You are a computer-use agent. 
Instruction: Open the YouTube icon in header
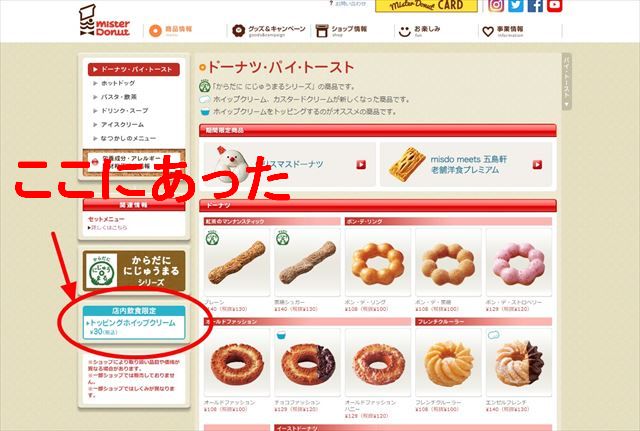(x=555, y=5)
